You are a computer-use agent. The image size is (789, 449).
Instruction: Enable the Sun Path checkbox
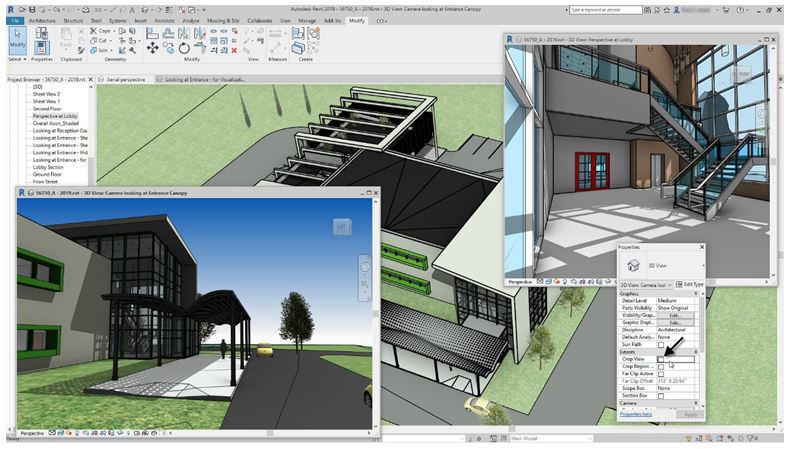[x=661, y=345]
